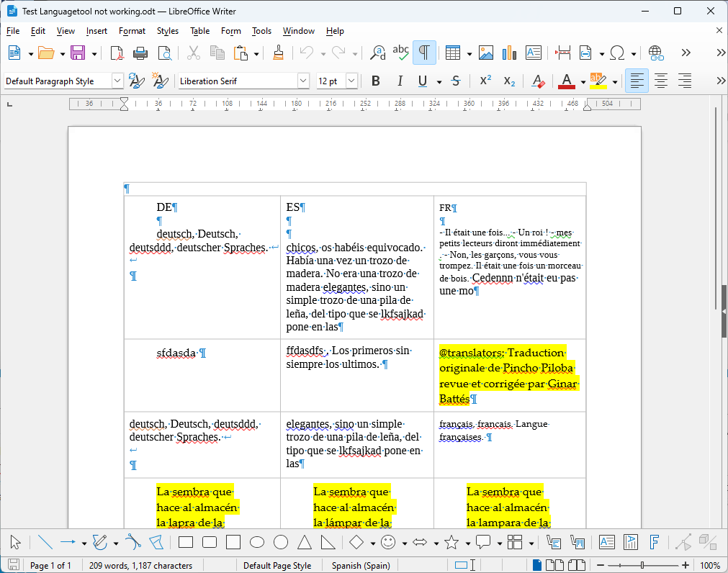This screenshot has width=728, height=573.
Task: Insert page break icon
Action: point(562,53)
